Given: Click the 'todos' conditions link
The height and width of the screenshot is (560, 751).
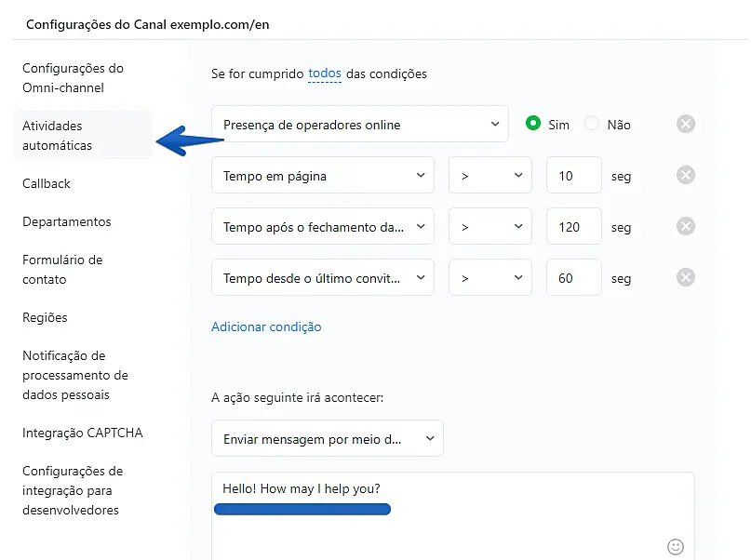Looking at the screenshot, I should coord(325,73).
